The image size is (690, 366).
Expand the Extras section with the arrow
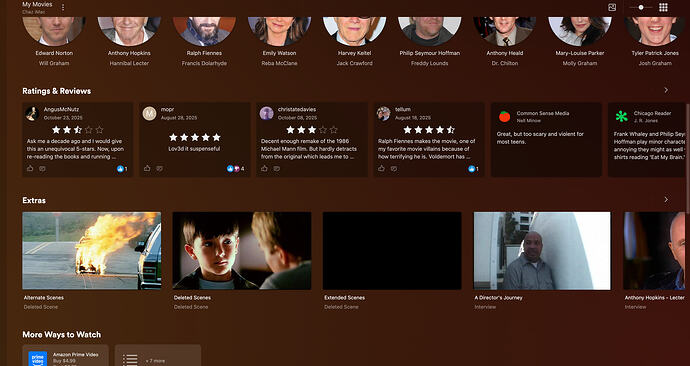(x=666, y=199)
